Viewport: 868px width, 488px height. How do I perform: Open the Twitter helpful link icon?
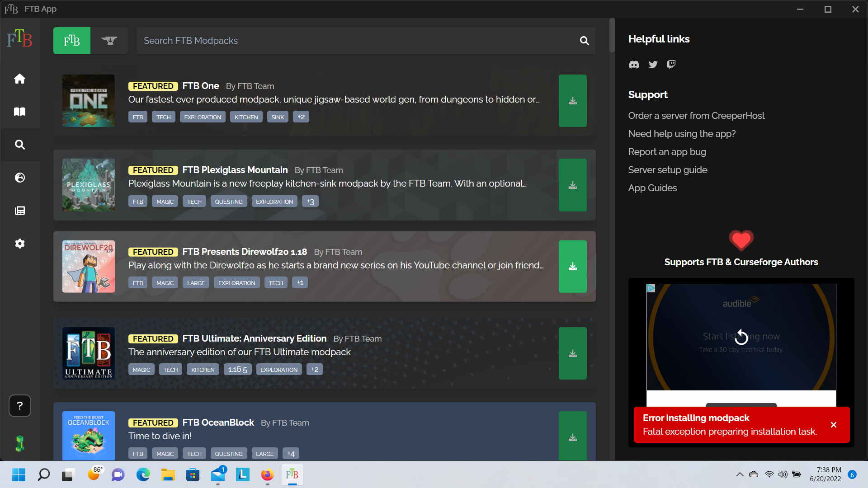coord(653,65)
